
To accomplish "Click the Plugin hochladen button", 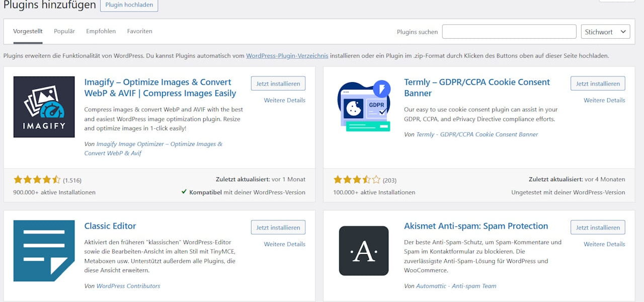I will 129,5.
